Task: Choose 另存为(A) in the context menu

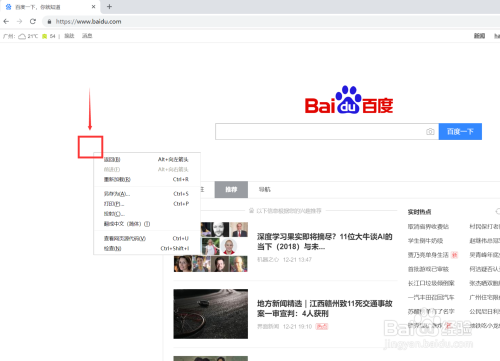Action: (147, 194)
